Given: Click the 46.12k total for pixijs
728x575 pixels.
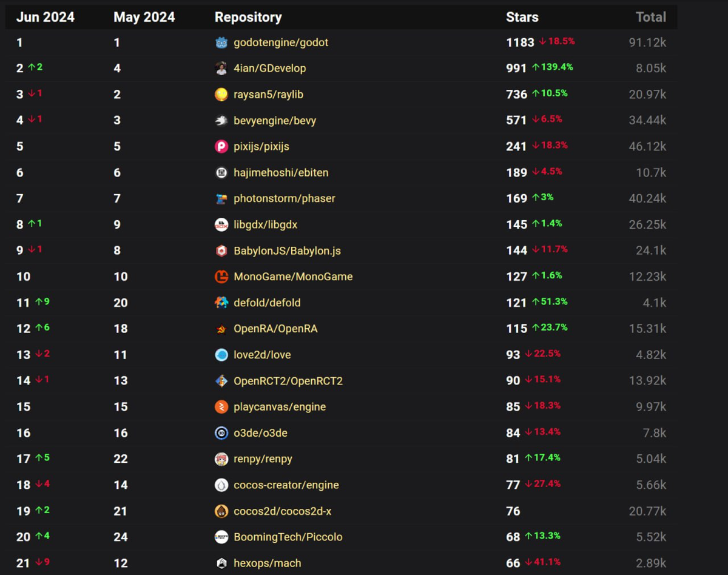Looking at the screenshot, I should (648, 147).
